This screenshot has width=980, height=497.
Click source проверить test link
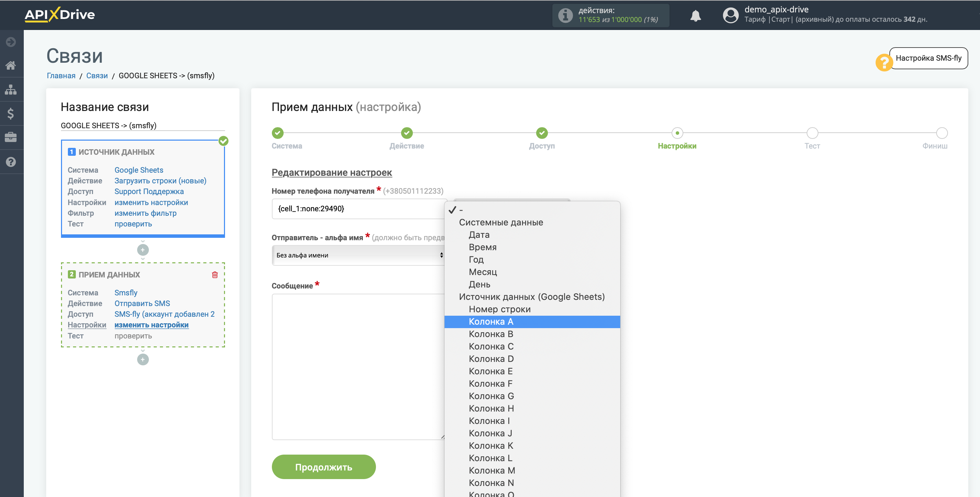133,224
